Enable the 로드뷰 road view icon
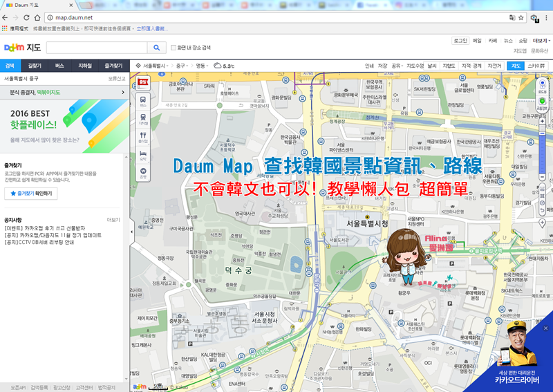553x392 pixels. tap(542, 86)
